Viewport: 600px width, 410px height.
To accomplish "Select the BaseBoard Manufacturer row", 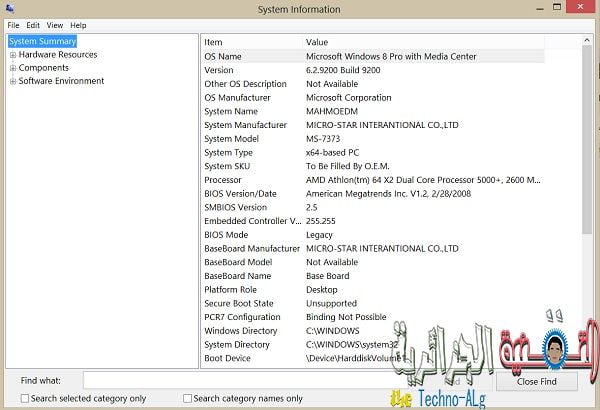I will tap(373, 248).
